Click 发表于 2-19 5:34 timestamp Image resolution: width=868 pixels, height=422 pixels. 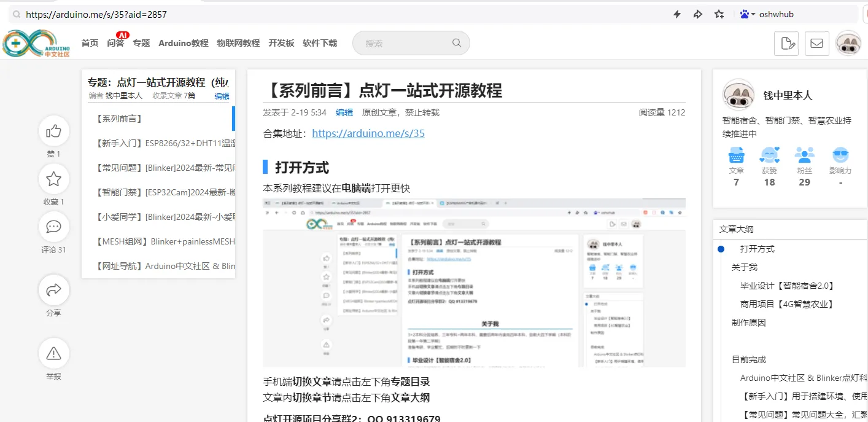pyautogui.click(x=295, y=112)
